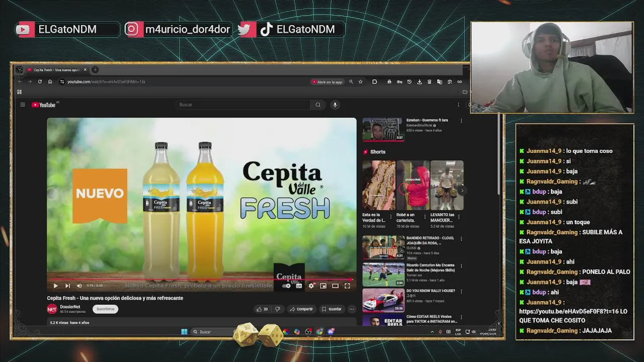The width and height of the screenshot is (644, 362).
Task: Open more actions menu beside Guardar
Action: click(x=352, y=309)
